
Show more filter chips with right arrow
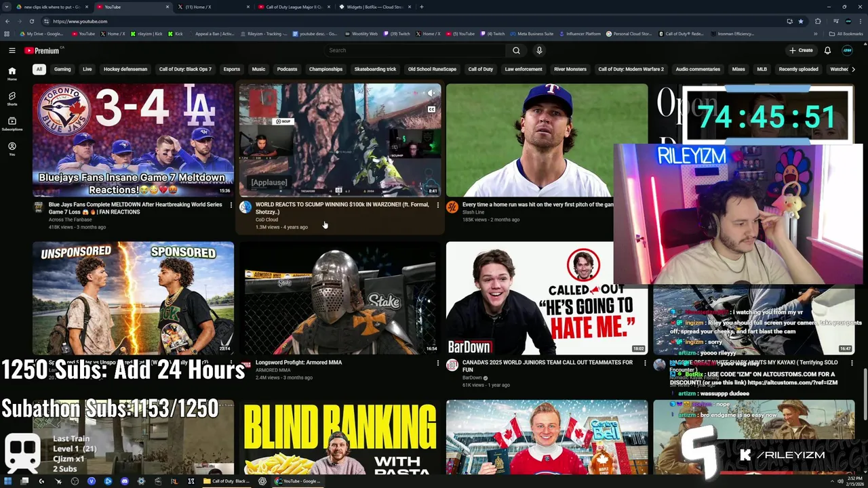click(x=853, y=69)
